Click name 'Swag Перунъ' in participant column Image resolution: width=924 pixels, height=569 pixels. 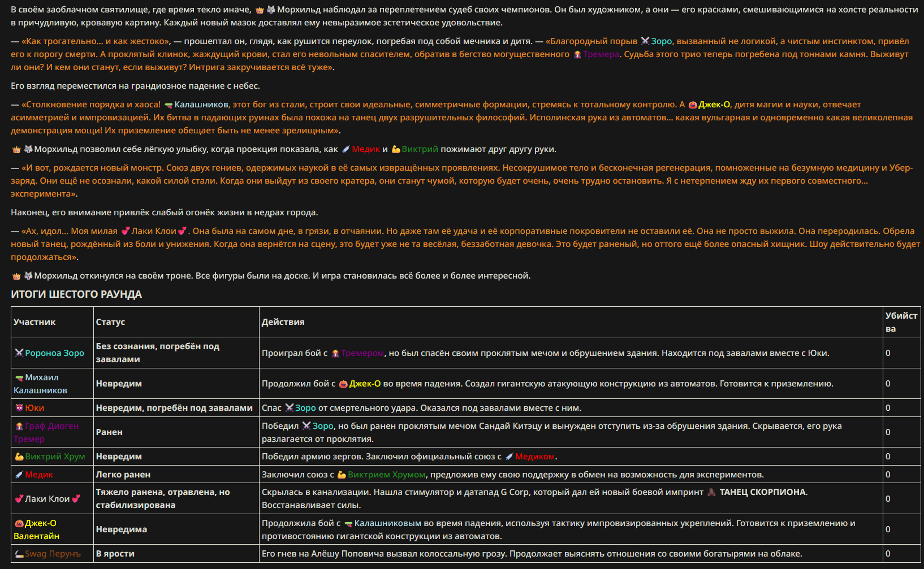coord(53,554)
